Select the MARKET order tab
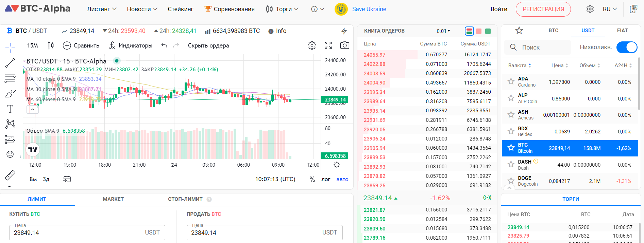Viewport: 644px width, 243px height. pos(113,199)
